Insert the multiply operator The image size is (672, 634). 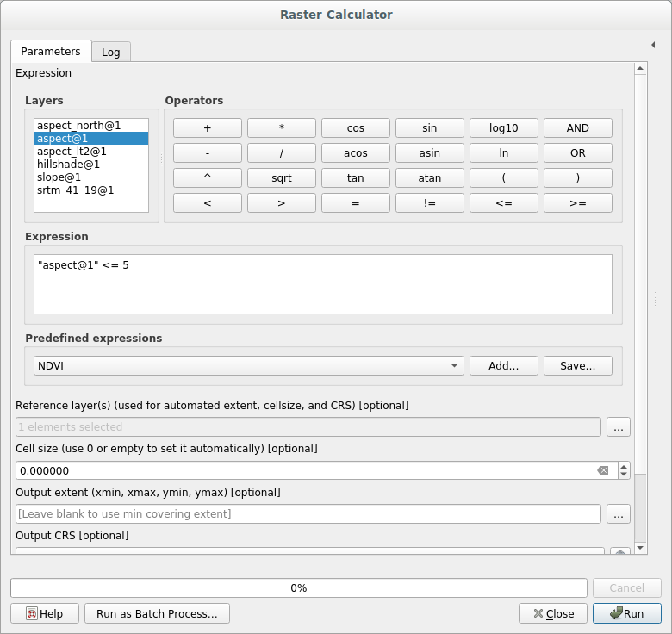click(x=281, y=128)
